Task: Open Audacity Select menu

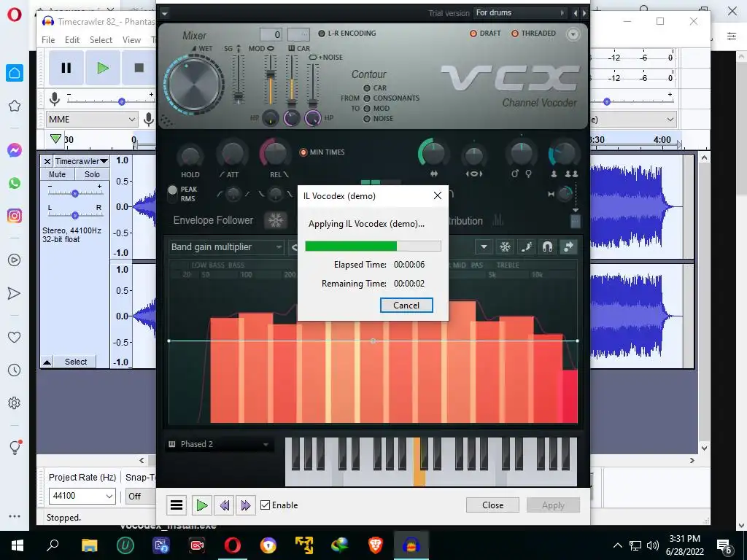Action: tap(101, 40)
